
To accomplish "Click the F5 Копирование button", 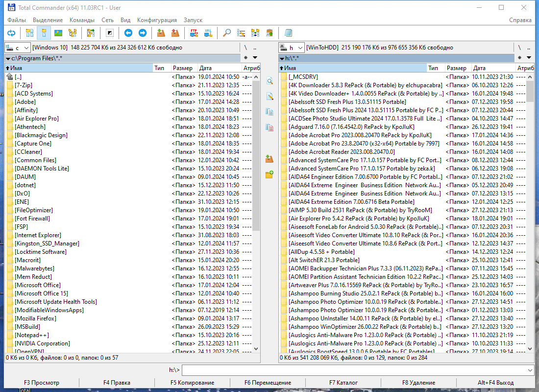I will (192, 382).
